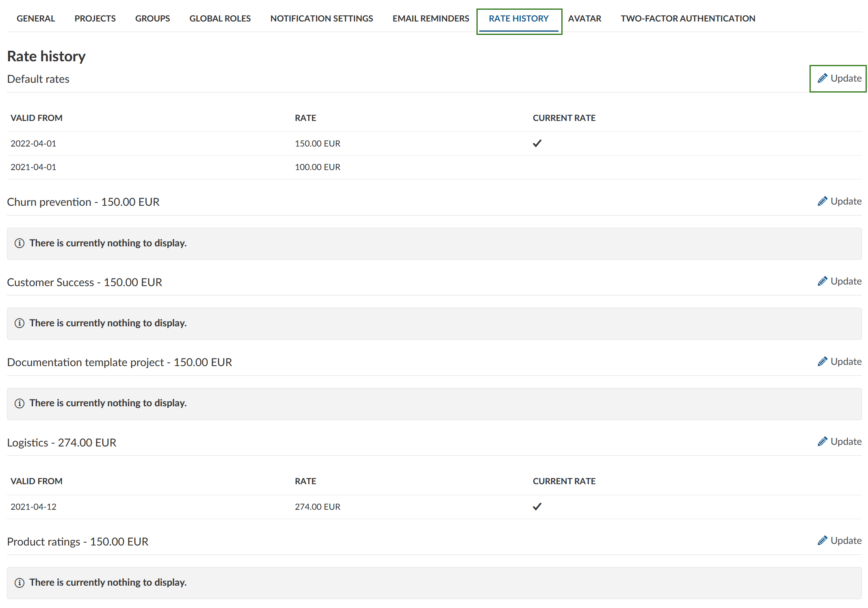Click pencil icon beside Product ratings
Image resolution: width=868 pixels, height=608 pixels.
pos(822,541)
